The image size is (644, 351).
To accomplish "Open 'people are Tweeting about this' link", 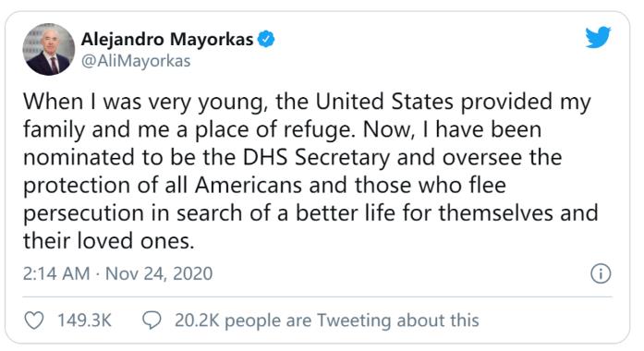I will coord(352,321).
